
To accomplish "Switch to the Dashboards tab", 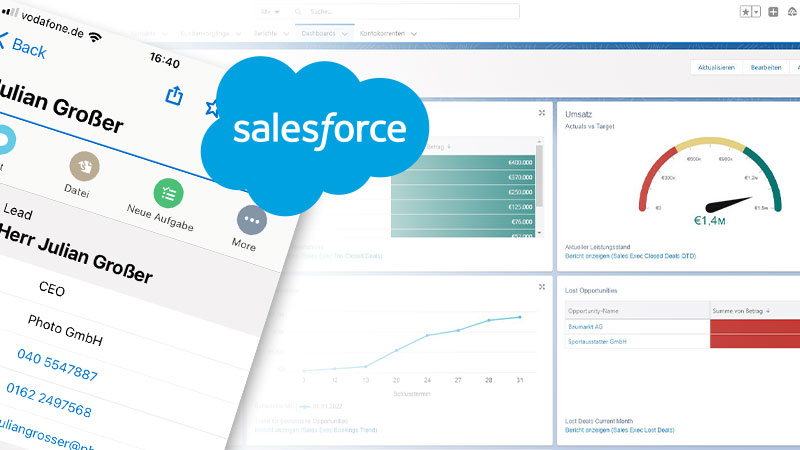I will pyautogui.click(x=318, y=33).
